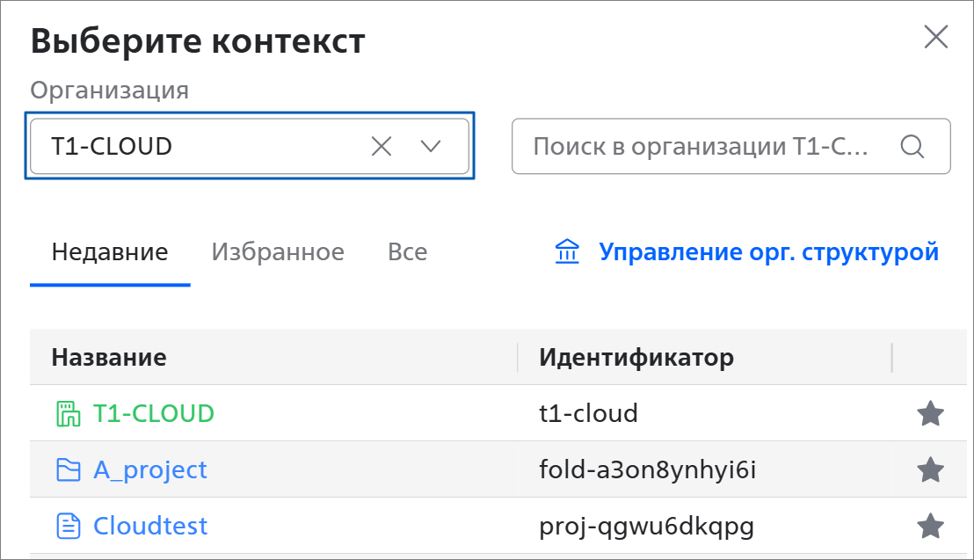Screen dimensions: 974x560
Task: Open the Управление орг. структурой link
Action: (768, 251)
